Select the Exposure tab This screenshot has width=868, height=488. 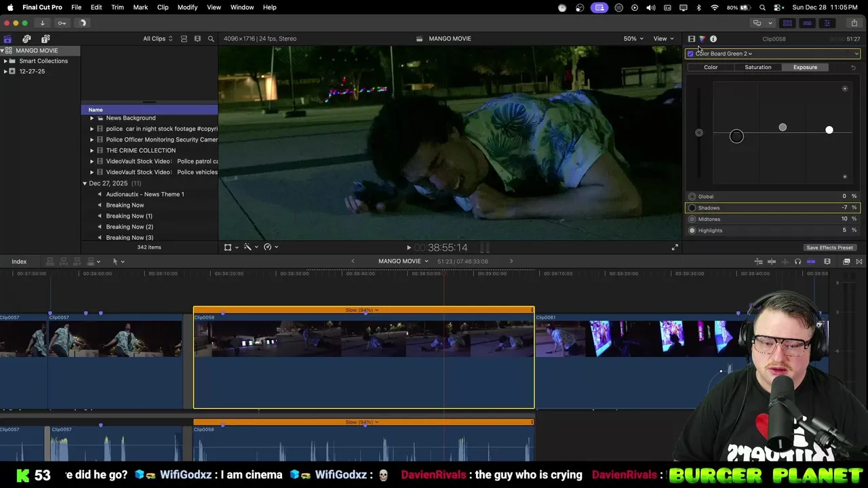coord(805,67)
